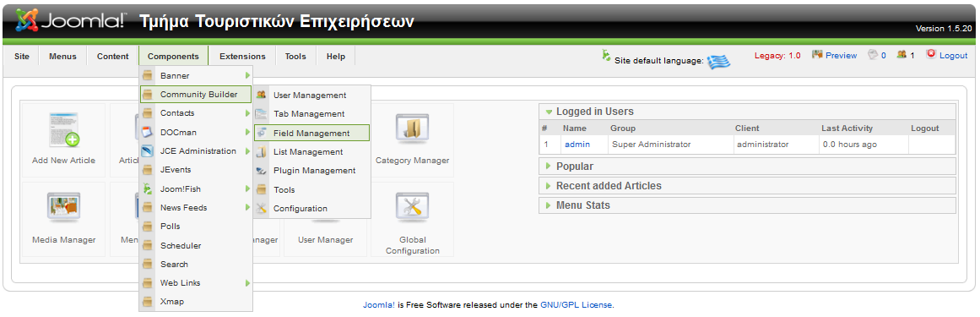This screenshot has width=980, height=317.
Task: Click the JCE Administration component icon
Action: (x=148, y=151)
